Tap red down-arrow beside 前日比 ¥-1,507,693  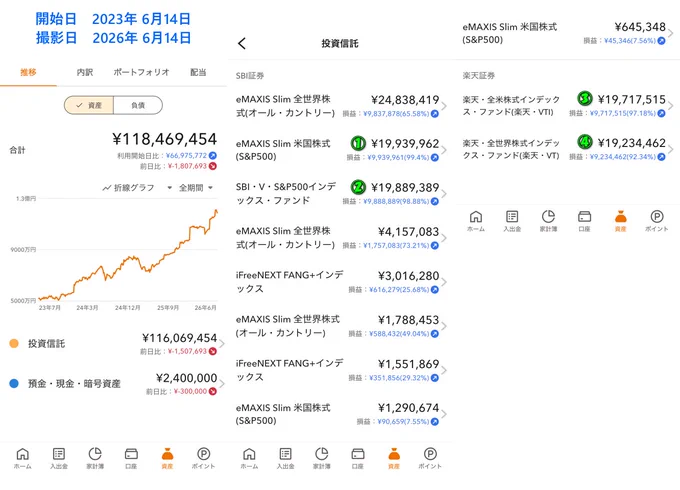point(212,351)
